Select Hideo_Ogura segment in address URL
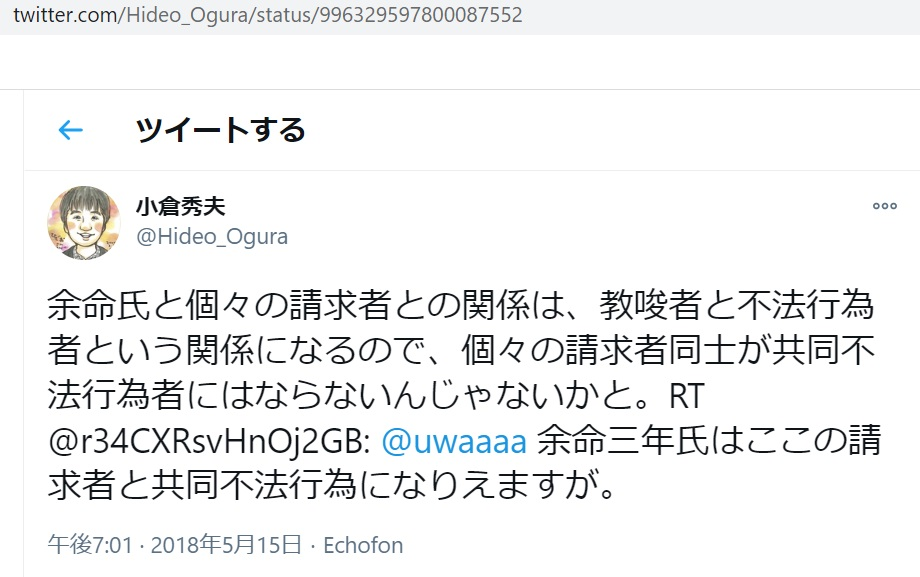Screen dimensions: 920x577 (187, 15)
